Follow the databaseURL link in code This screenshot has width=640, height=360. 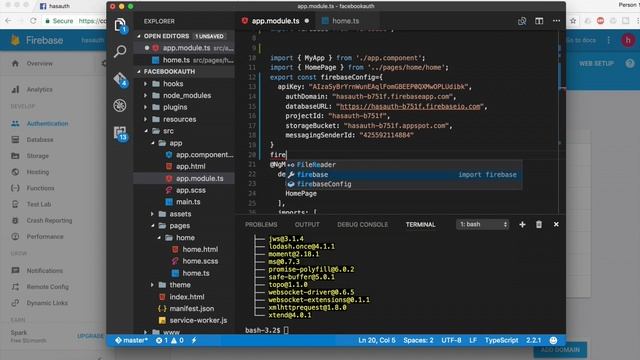click(410, 107)
